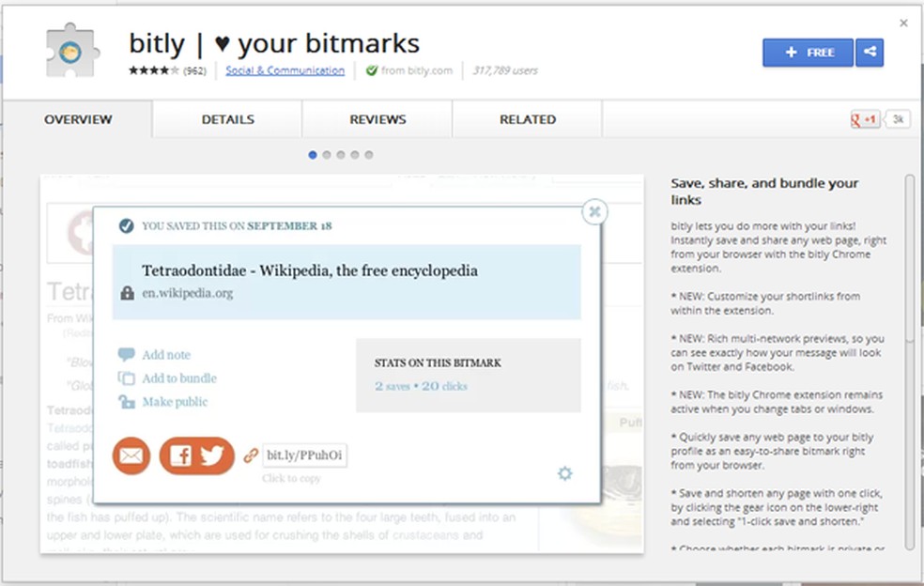Select the third screenshot carousel dot
The width and height of the screenshot is (924, 586).
point(341,155)
